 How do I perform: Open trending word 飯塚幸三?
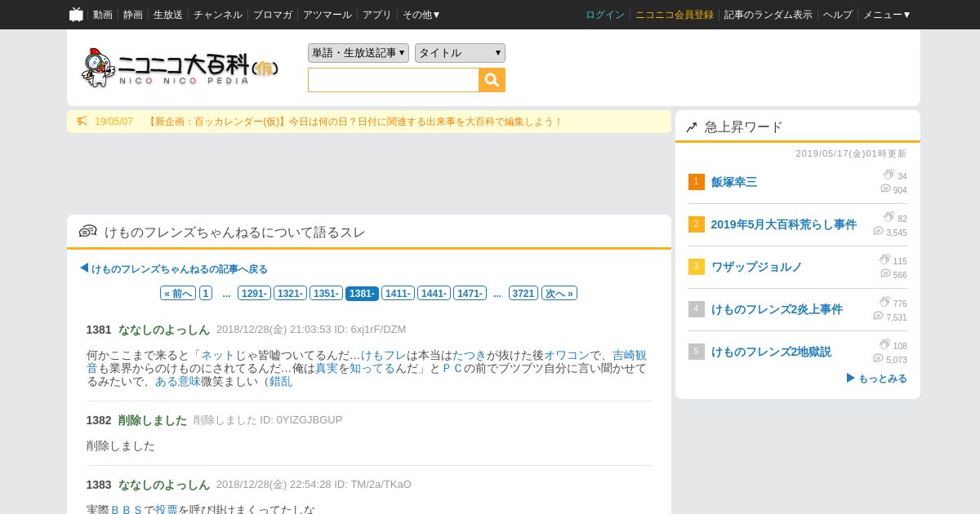coord(734,182)
